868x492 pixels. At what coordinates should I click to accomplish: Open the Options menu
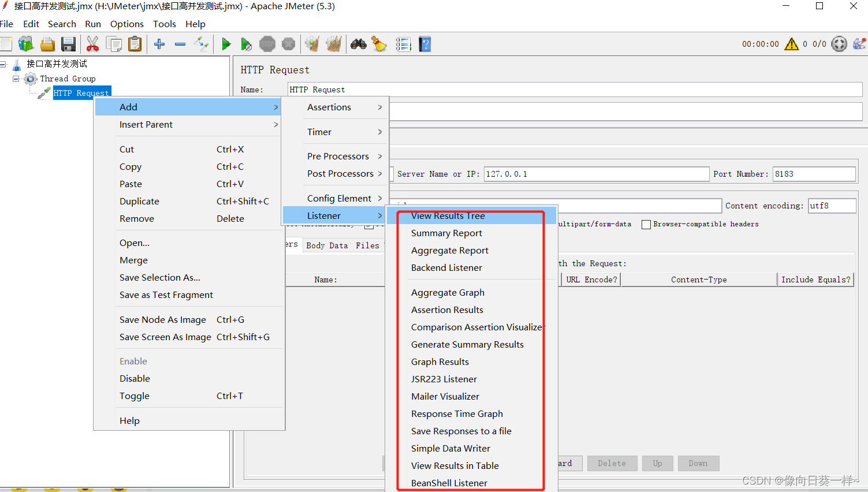coord(127,24)
